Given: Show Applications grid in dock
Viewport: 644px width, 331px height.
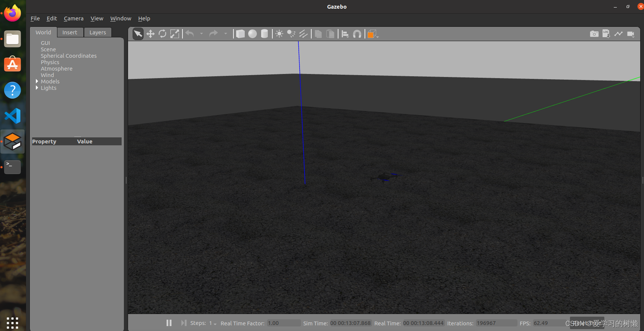Looking at the screenshot, I should coord(12,323).
